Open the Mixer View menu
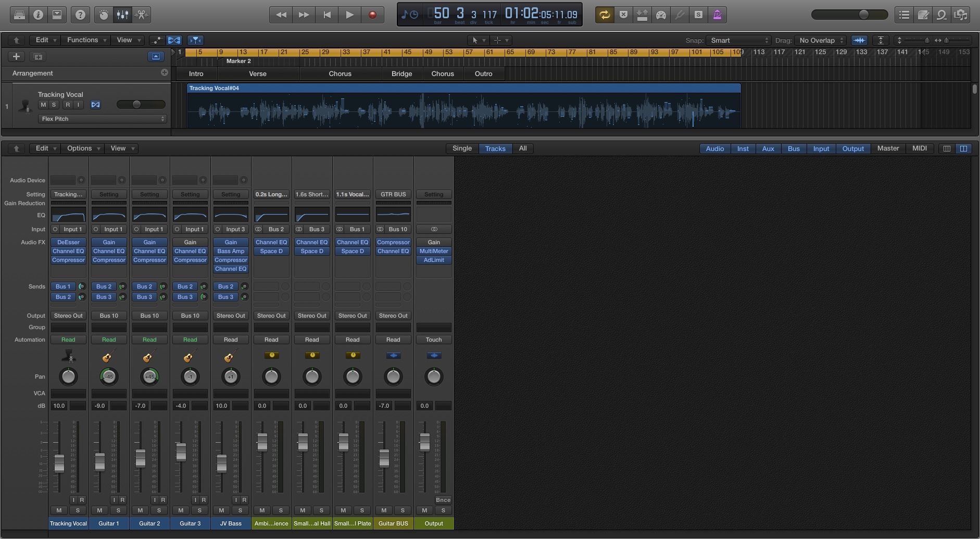Image resolution: width=980 pixels, height=539 pixels. pyautogui.click(x=122, y=148)
